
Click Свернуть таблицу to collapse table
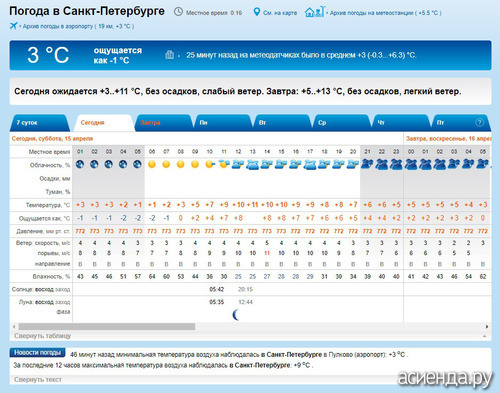[x=42, y=336]
